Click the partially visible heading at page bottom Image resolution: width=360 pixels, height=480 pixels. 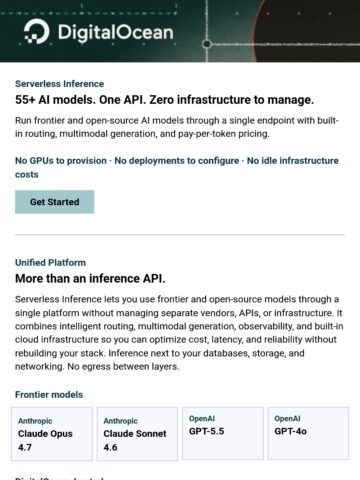pyautogui.click(x=59, y=478)
